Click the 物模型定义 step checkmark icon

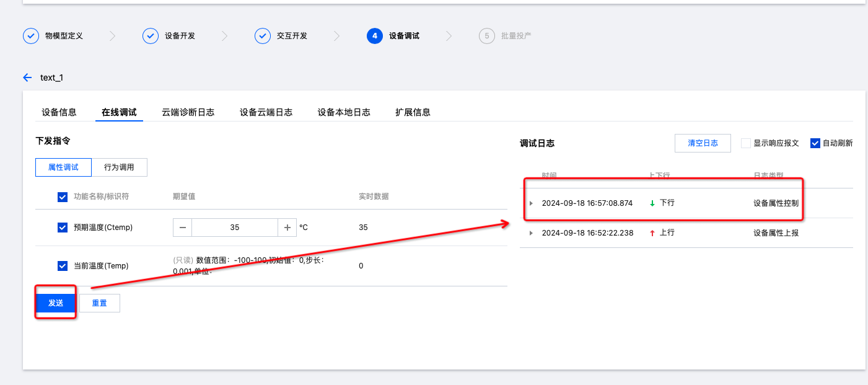pos(31,36)
